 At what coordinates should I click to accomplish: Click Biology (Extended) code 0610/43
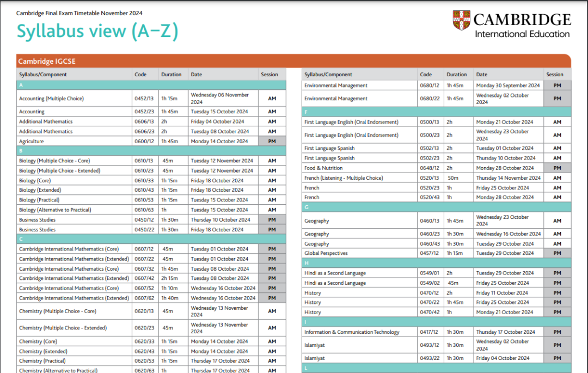point(144,190)
